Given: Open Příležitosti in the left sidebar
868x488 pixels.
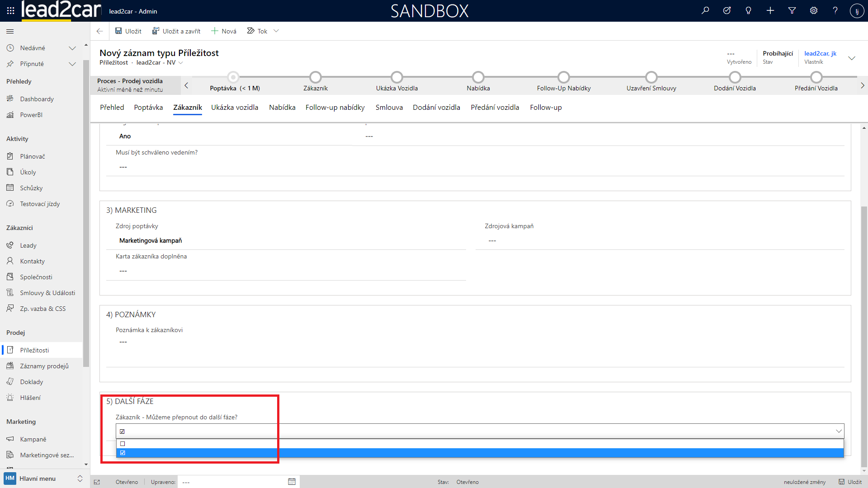Looking at the screenshot, I should (x=34, y=350).
